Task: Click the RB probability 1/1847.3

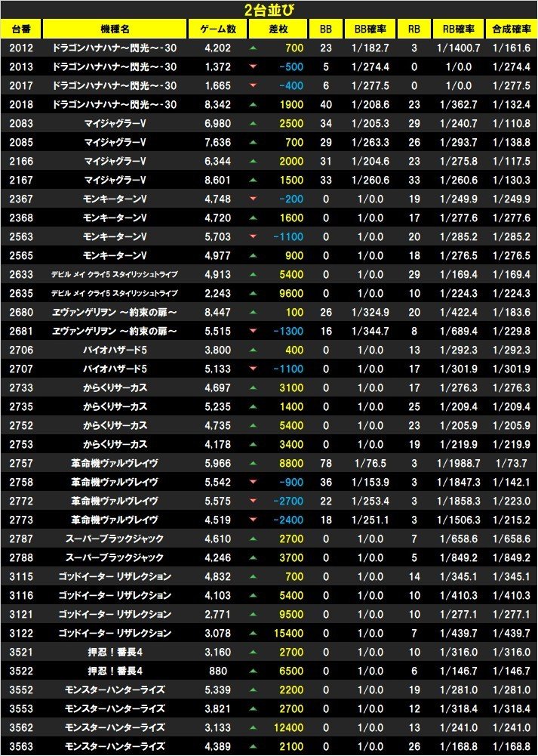Action: point(459,482)
